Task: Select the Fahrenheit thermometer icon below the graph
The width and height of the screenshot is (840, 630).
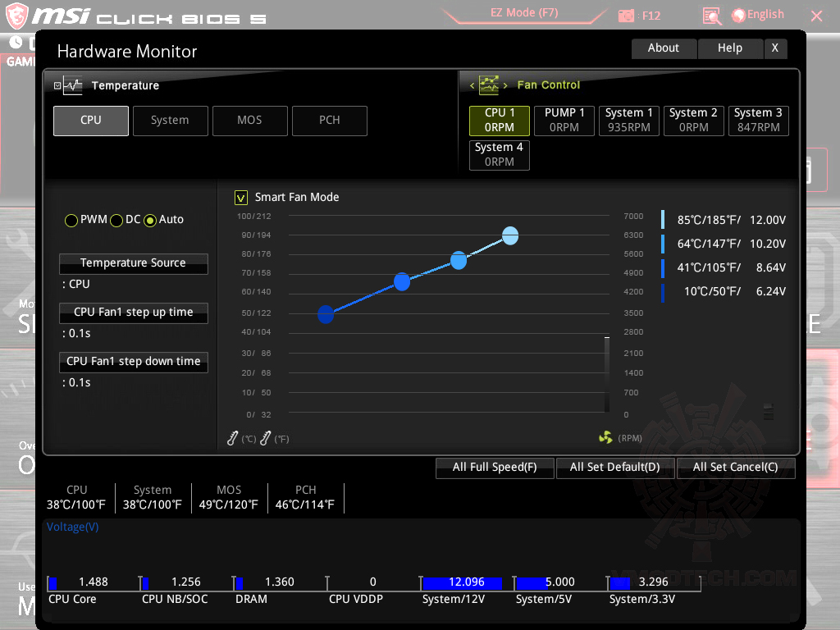Action: point(264,439)
